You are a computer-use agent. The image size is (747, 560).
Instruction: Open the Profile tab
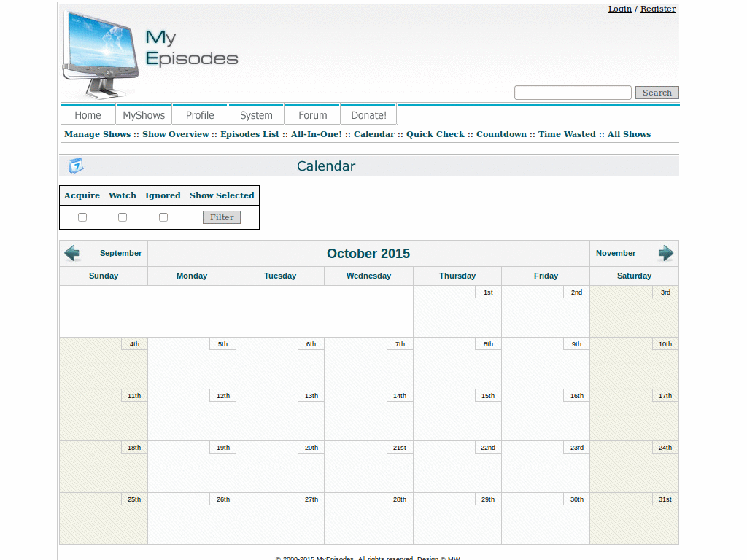tap(200, 115)
